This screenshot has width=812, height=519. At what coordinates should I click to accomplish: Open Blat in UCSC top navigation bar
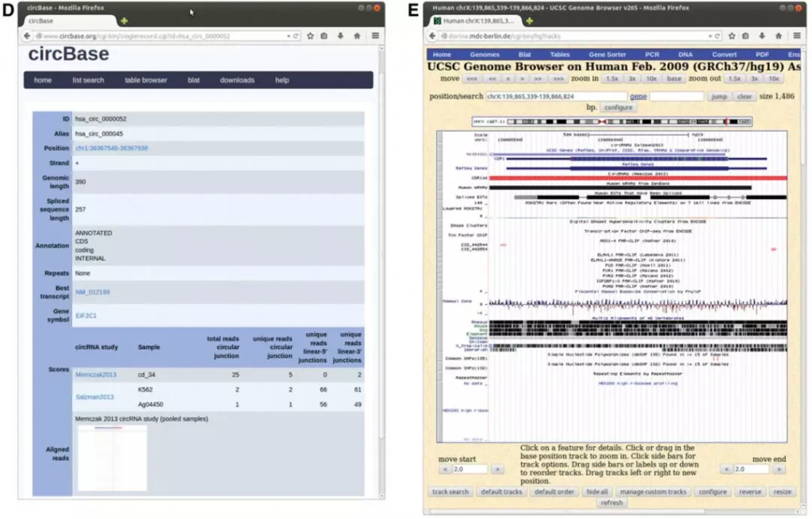(x=525, y=55)
